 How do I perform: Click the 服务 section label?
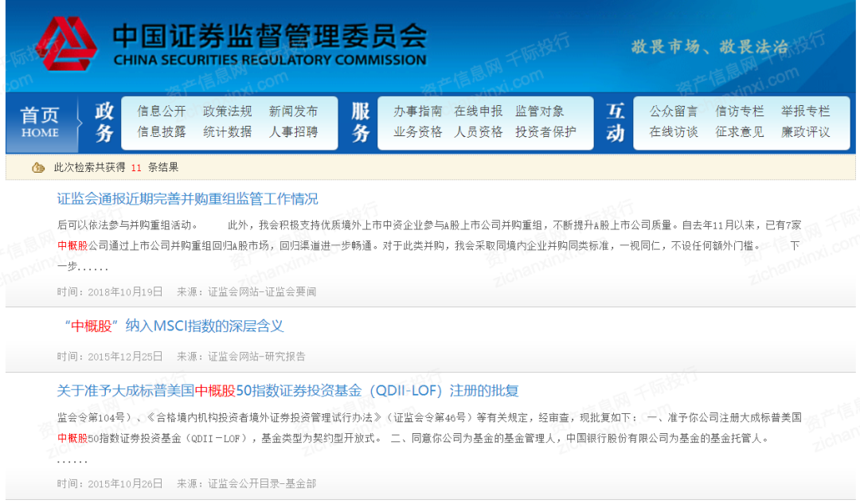pyautogui.click(x=361, y=122)
